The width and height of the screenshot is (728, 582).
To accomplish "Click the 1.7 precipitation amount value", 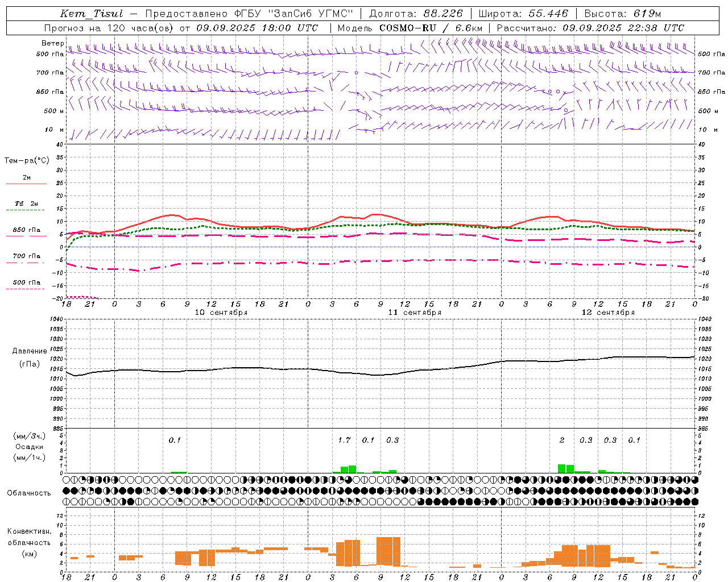I will coord(344,440).
